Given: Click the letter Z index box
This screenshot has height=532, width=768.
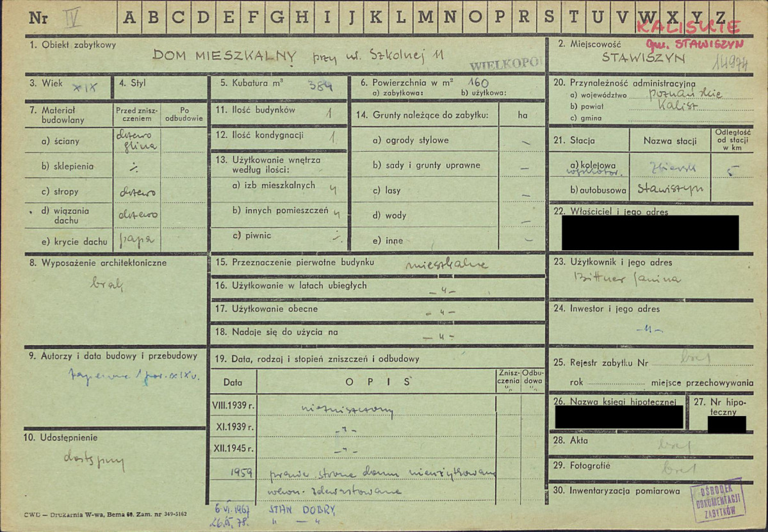Looking at the screenshot, I should click(x=721, y=18).
